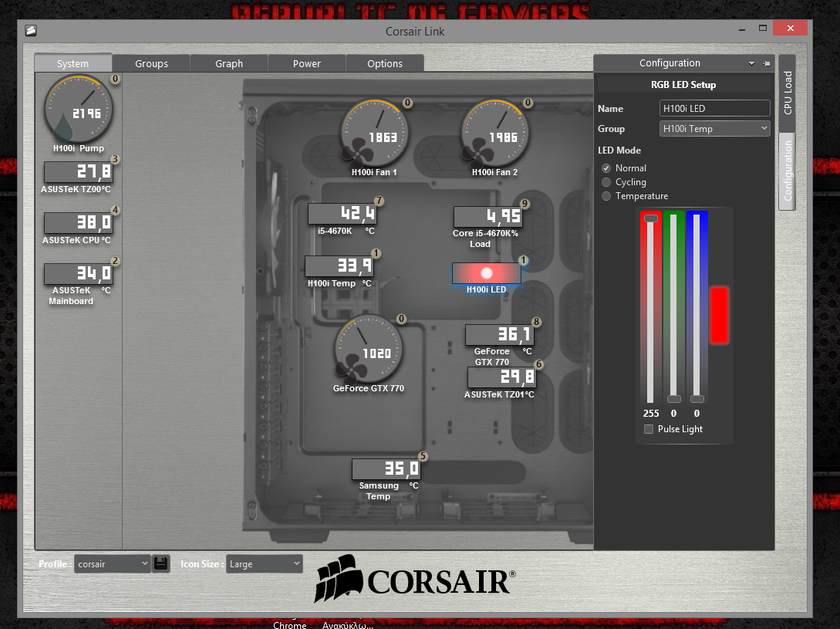840x629 pixels.
Task: Select the GeForce GTX 770 temperature readout
Action: point(499,335)
